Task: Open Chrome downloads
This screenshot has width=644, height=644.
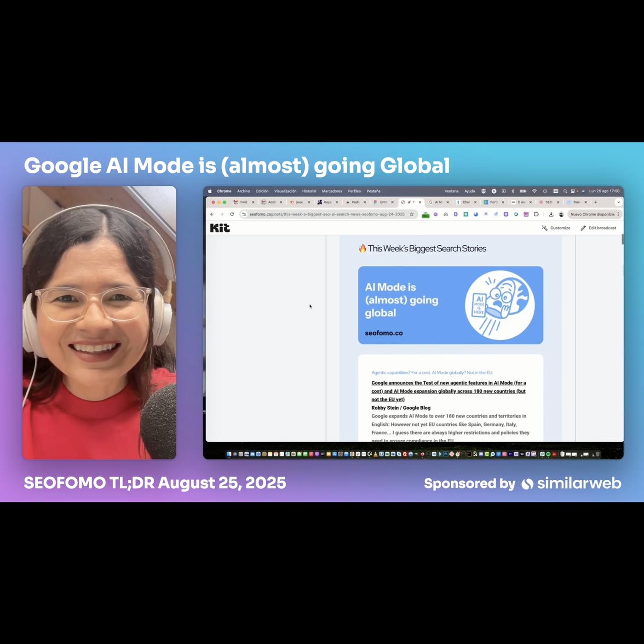Action: [x=551, y=214]
